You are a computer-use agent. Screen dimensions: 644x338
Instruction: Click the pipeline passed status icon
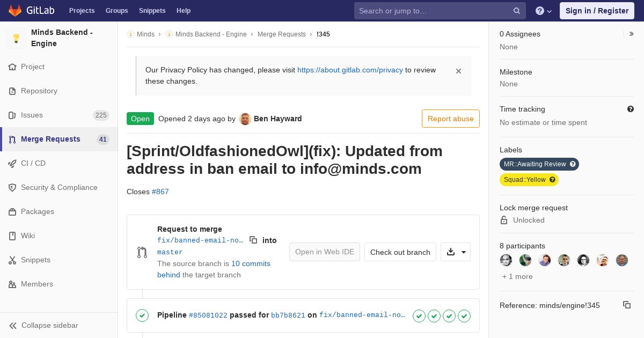(x=142, y=315)
